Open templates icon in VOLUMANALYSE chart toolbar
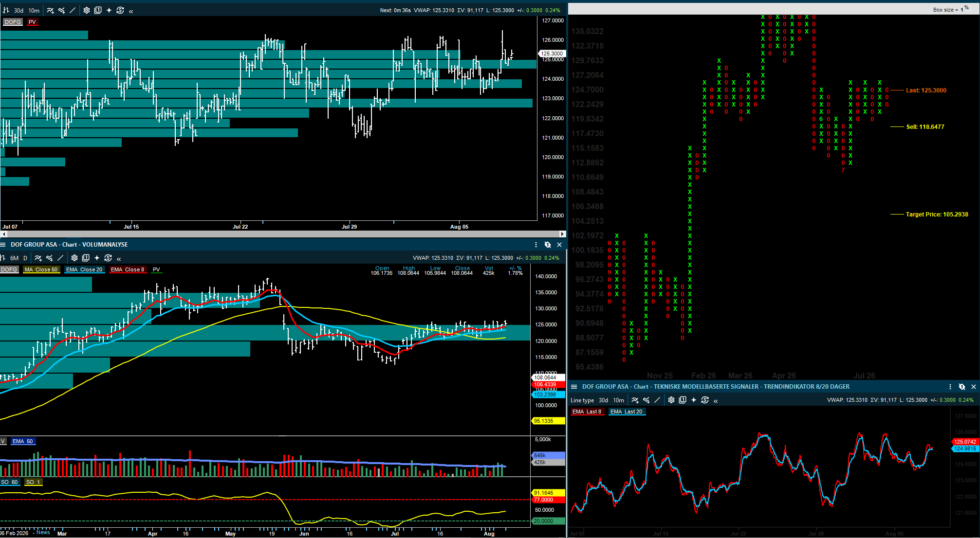 (86, 258)
